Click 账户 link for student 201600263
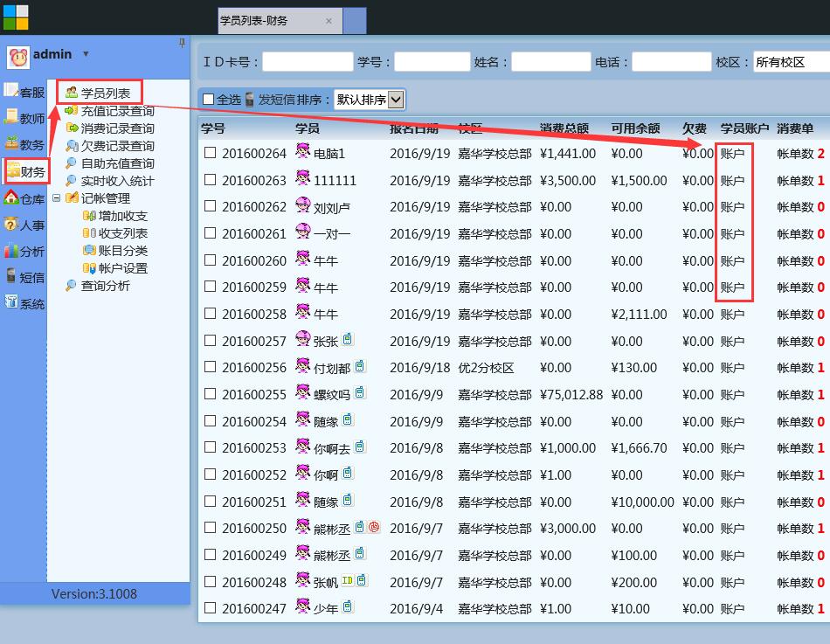830x644 pixels. coord(732,180)
